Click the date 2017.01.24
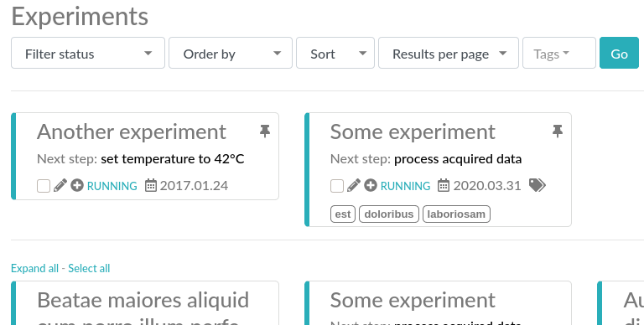 pyautogui.click(x=194, y=185)
